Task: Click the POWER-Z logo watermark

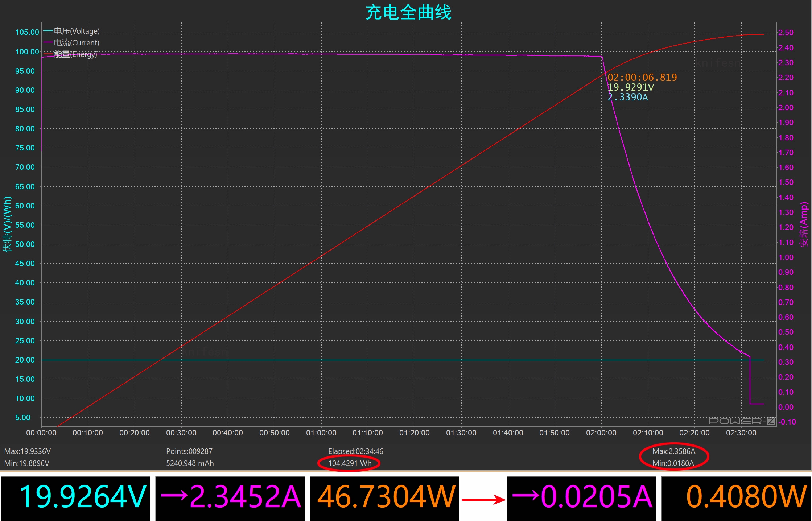Action: pos(742,421)
